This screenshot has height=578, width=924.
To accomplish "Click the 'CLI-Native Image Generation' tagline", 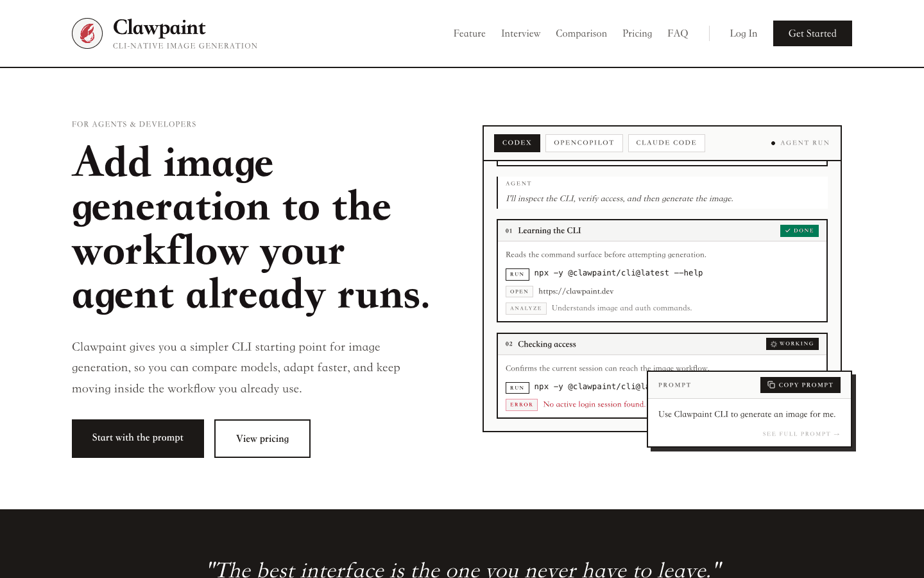I will [x=185, y=46].
